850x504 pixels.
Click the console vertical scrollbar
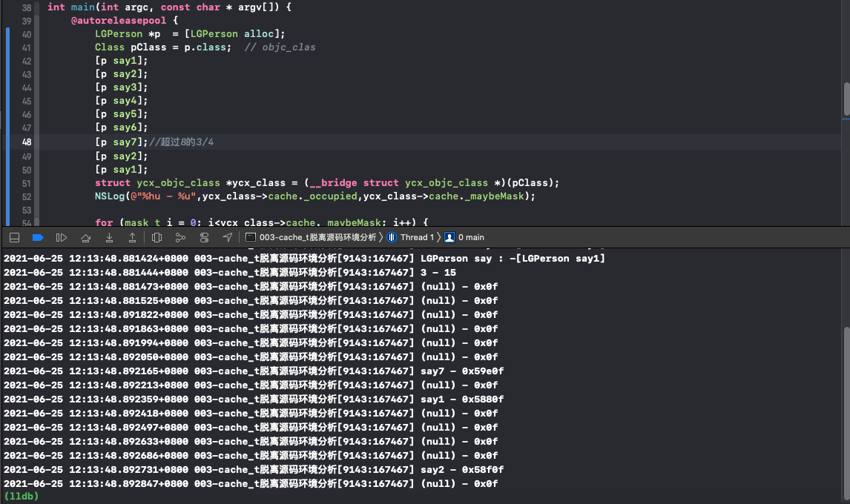846,413
